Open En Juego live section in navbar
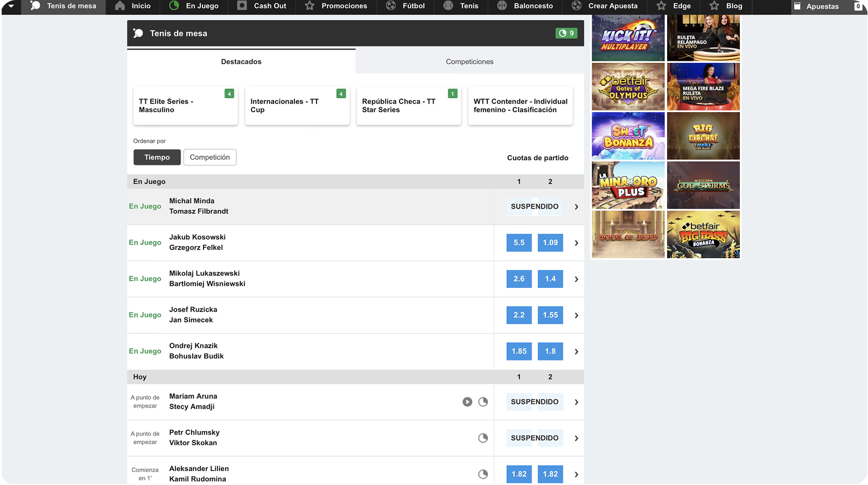 tap(194, 6)
